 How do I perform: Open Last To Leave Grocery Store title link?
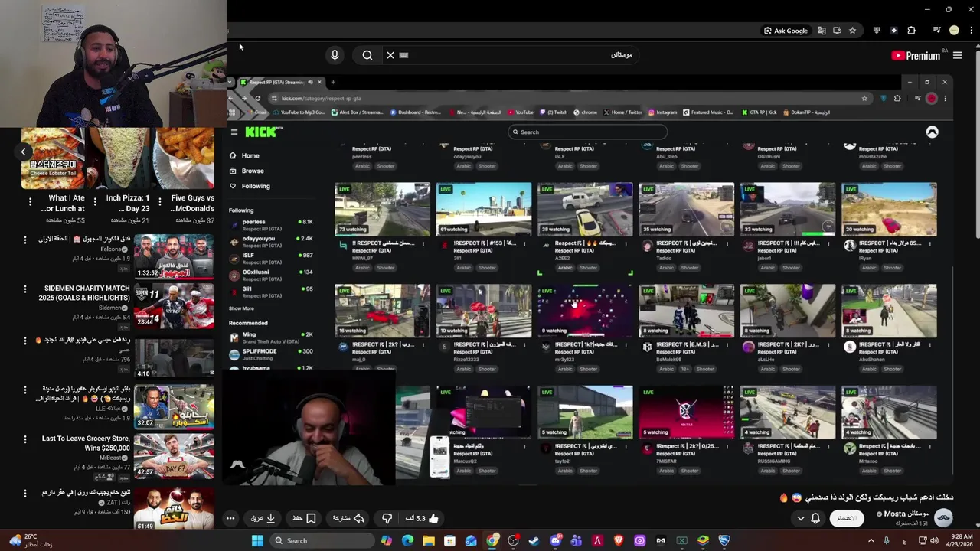(x=86, y=443)
